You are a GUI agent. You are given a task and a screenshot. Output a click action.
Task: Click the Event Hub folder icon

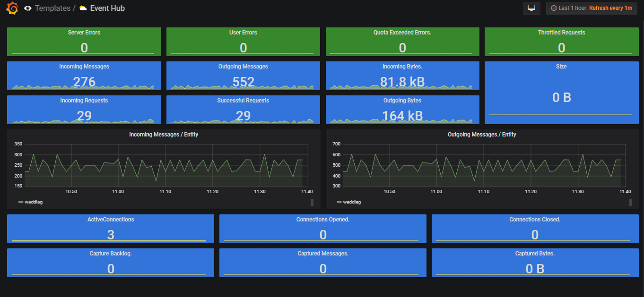coord(83,8)
